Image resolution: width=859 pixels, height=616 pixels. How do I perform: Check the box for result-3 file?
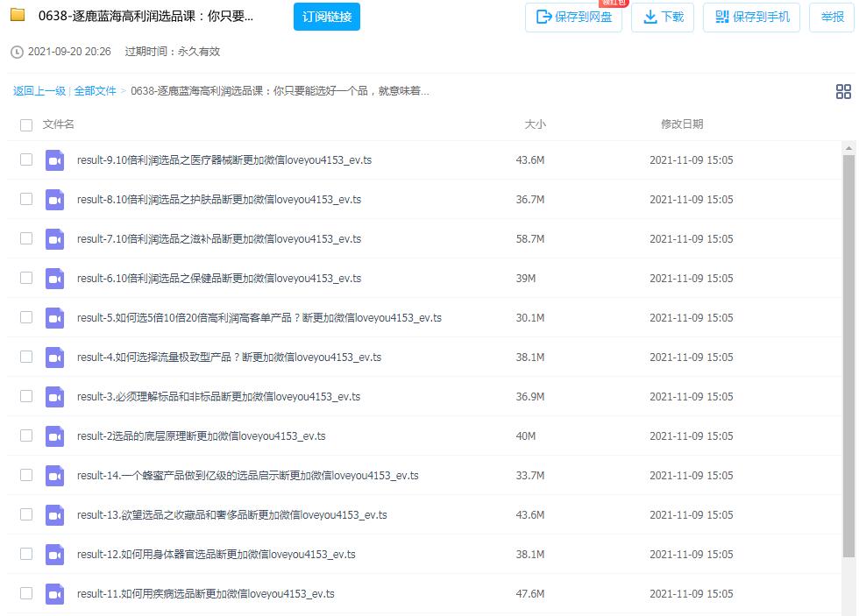(x=26, y=396)
